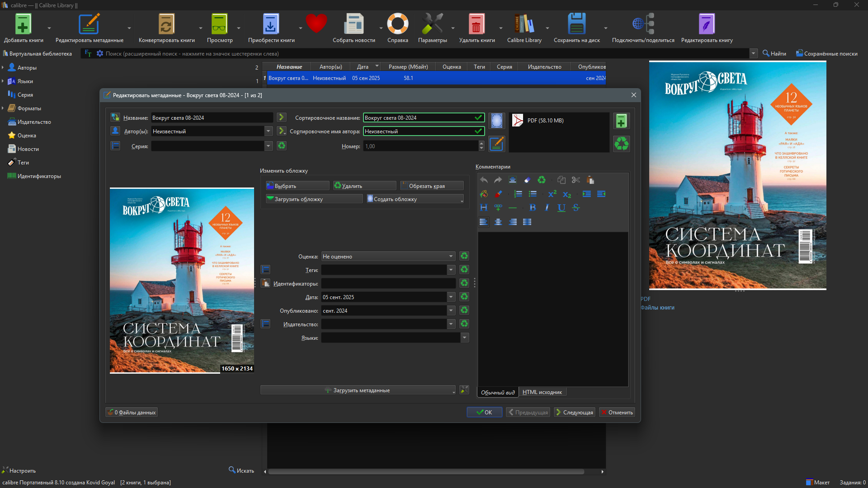Click Сохранённые поиски menu

826,53
